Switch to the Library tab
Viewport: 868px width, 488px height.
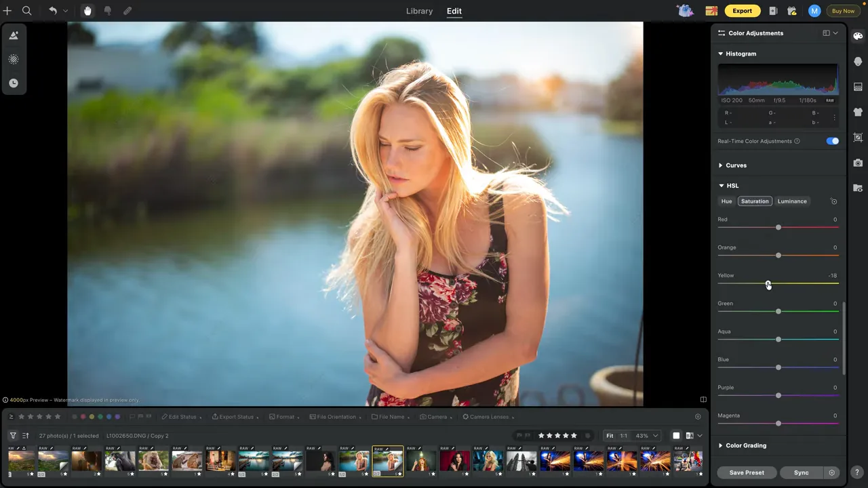419,11
